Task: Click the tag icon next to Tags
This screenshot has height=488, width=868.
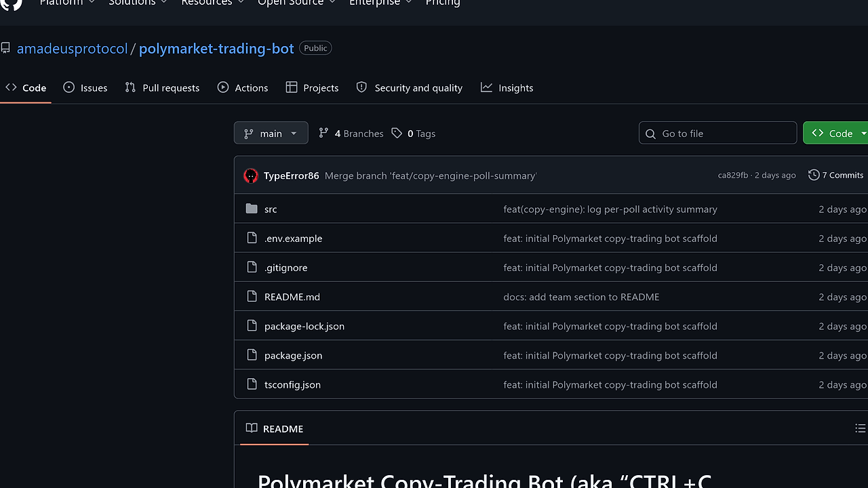Action: click(x=397, y=134)
